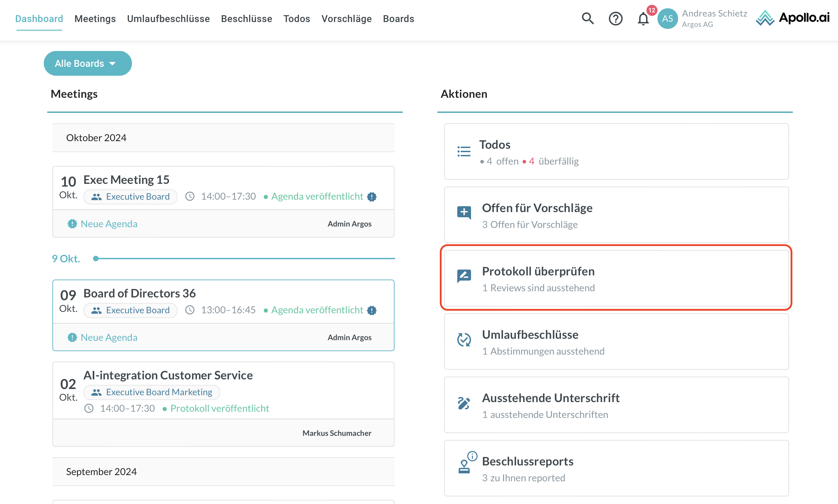Click the Executive Board Marketing tag

pyautogui.click(x=152, y=392)
